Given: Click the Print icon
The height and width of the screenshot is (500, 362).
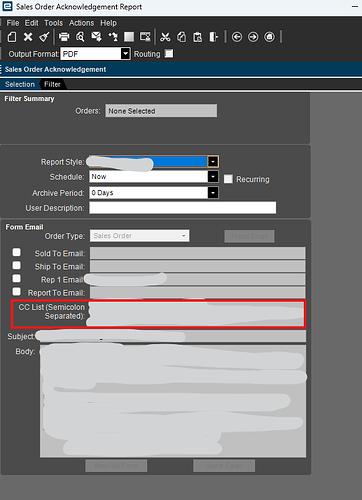Looking at the screenshot, I should click(x=64, y=37).
